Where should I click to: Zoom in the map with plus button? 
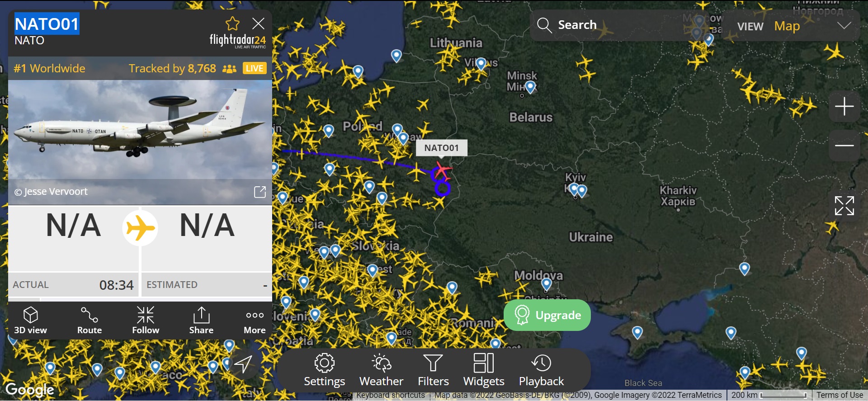(x=844, y=107)
